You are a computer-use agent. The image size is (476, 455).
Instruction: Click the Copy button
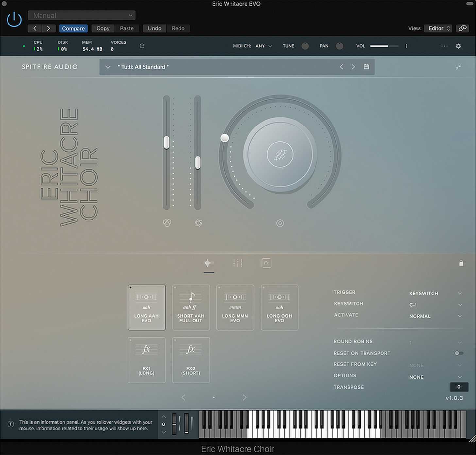103,28
